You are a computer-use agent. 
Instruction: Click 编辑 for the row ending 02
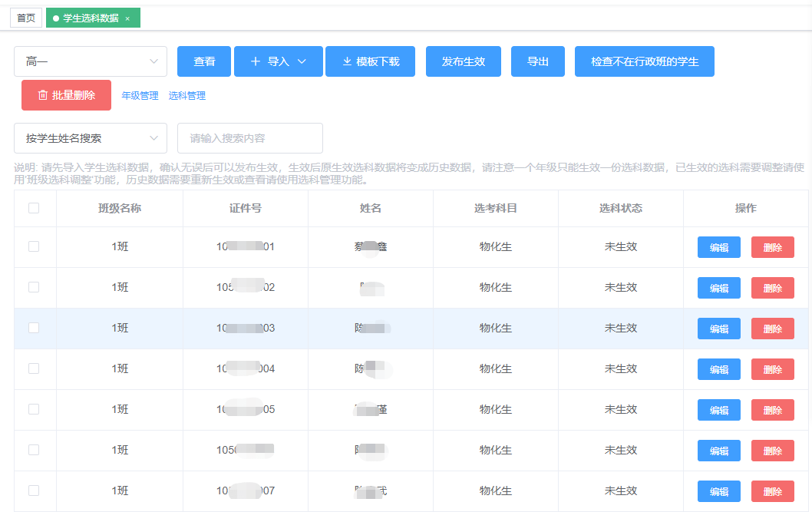pyautogui.click(x=719, y=288)
